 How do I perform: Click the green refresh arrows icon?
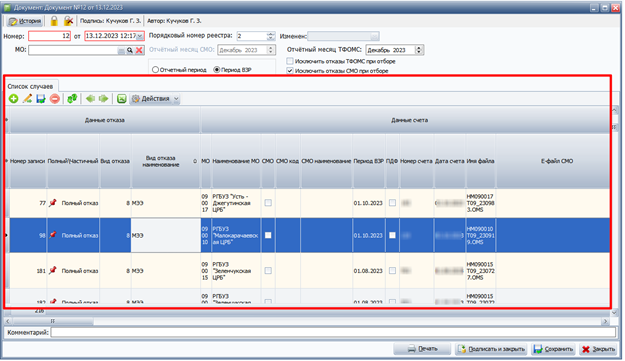(x=72, y=99)
